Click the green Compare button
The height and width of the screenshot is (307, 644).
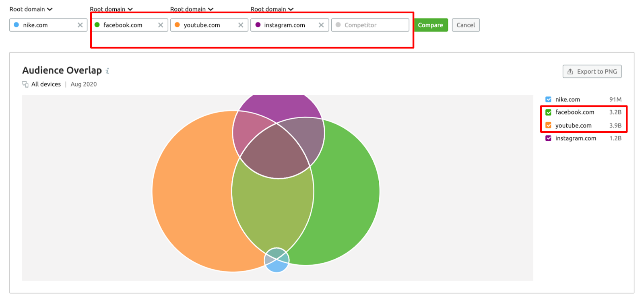click(430, 25)
